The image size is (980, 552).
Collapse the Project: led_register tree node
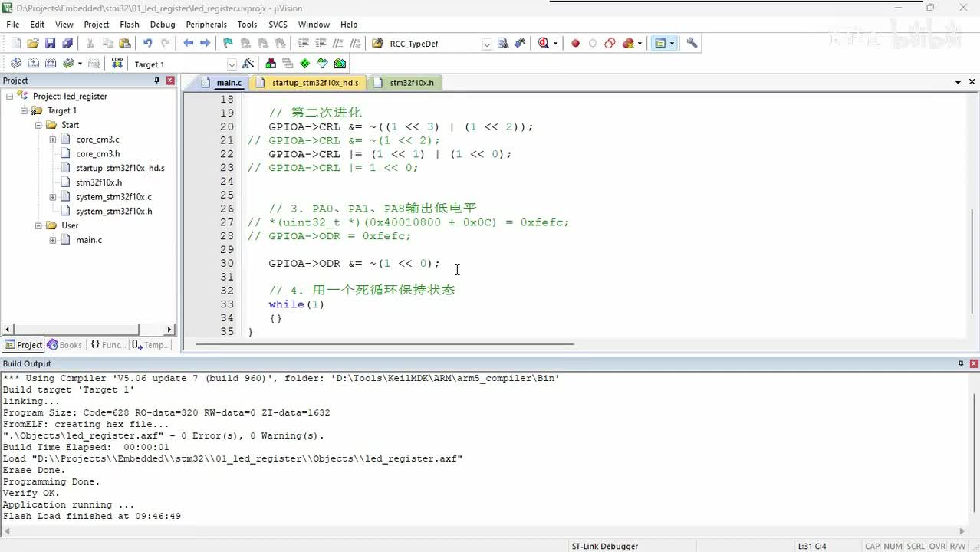10,96
